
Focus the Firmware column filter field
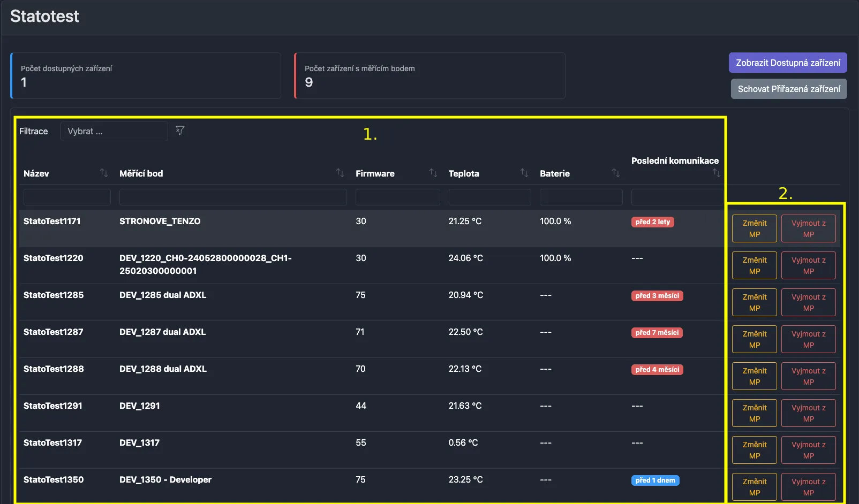397,197
